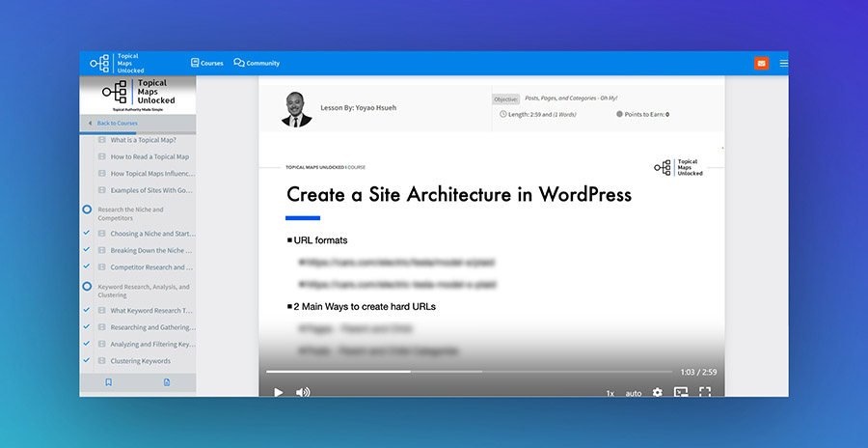
Task: Click Yoyao Hsueh's instructor photo
Action: pyautogui.click(x=296, y=109)
